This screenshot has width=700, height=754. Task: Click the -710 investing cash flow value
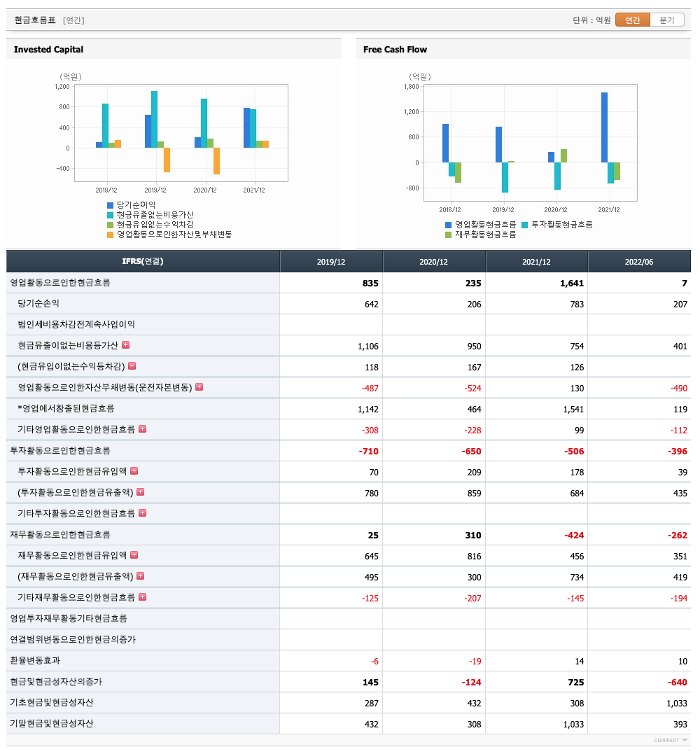(368, 451)
